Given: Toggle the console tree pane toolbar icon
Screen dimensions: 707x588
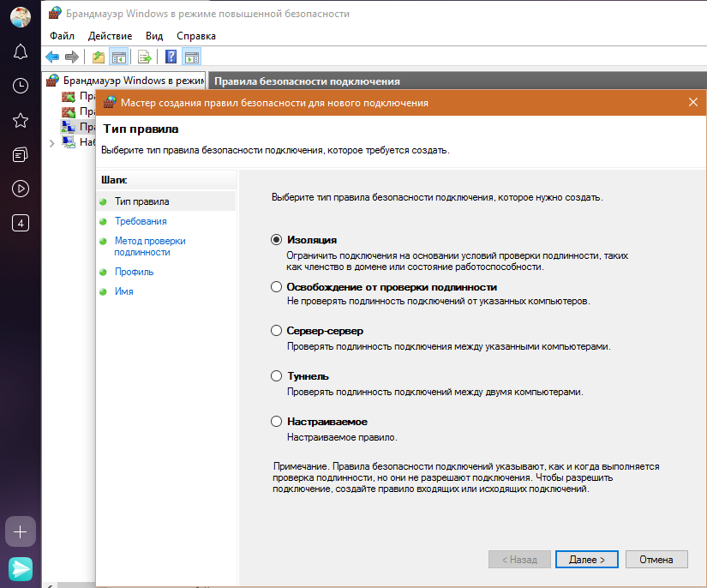Looking at the screenshot, I should (119, 57).
